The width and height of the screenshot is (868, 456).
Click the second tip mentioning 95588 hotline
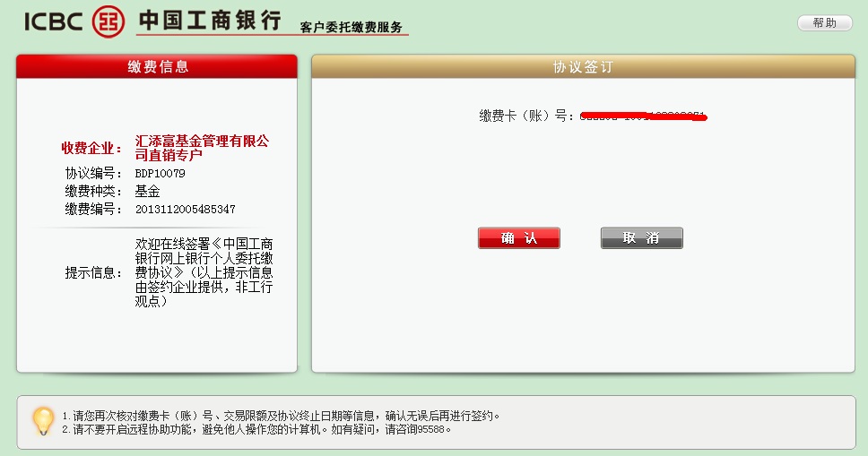tap(256, 429)
